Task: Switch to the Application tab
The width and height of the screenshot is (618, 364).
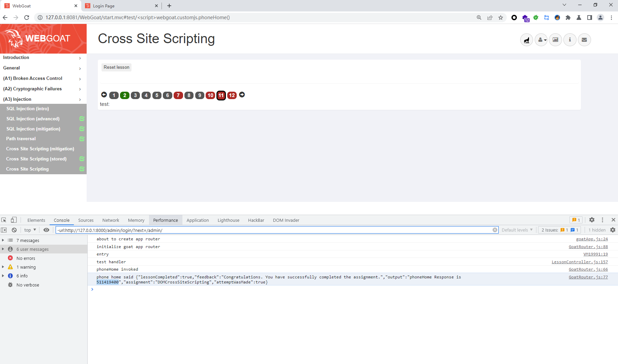Action: tap(198, 220)
